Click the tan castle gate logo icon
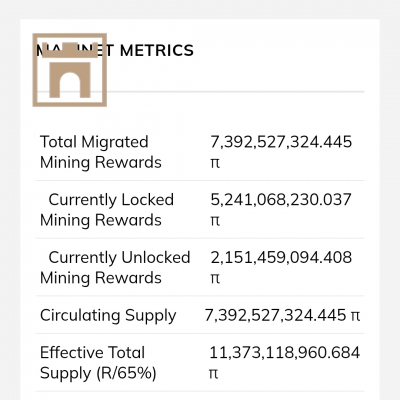400x400 pixels. pos(70,70)
